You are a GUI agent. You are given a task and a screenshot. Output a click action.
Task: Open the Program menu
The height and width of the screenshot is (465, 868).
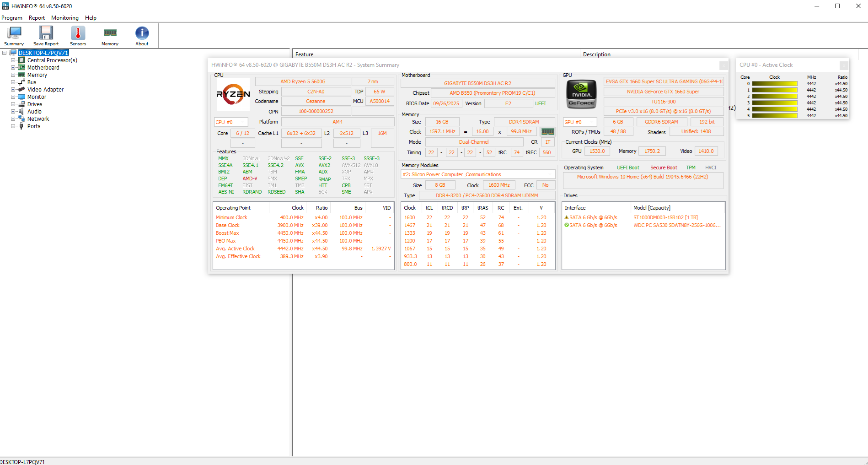pyautogui.click(x=12, y=18)
